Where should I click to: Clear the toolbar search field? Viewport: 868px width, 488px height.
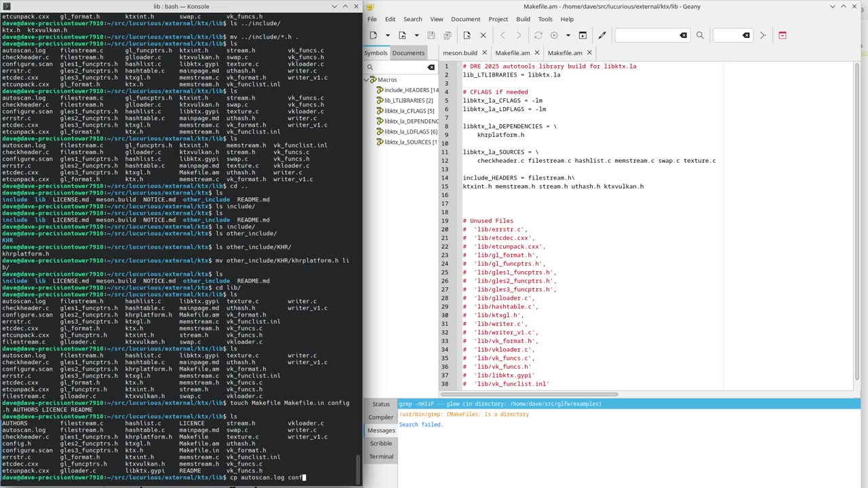[x=683, y=35]
